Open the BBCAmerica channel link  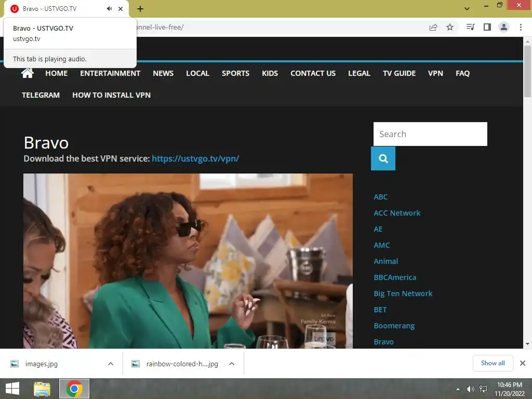(395, 277)
